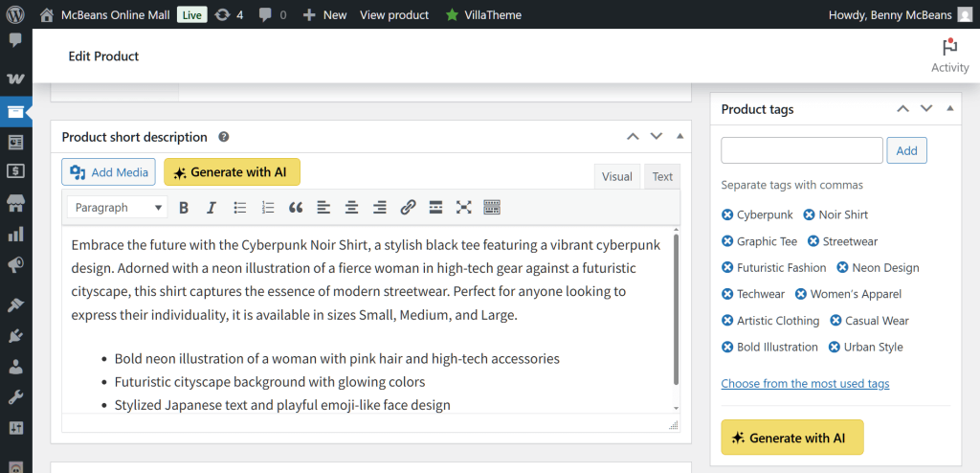Insert or edit link
Image resolution: width=980 pixels, height=473 pixels.
pos(408,208)
